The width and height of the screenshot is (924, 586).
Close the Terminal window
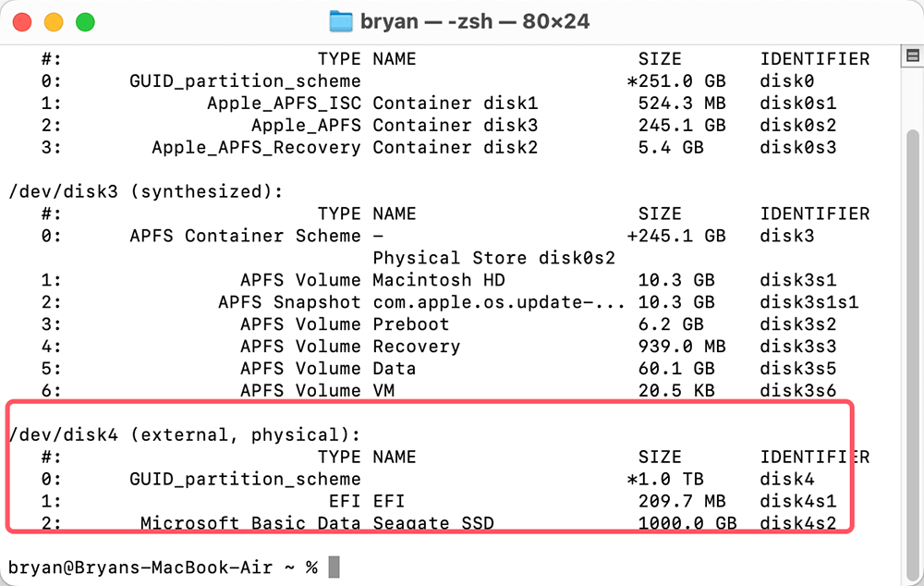[x=22, y=21]
